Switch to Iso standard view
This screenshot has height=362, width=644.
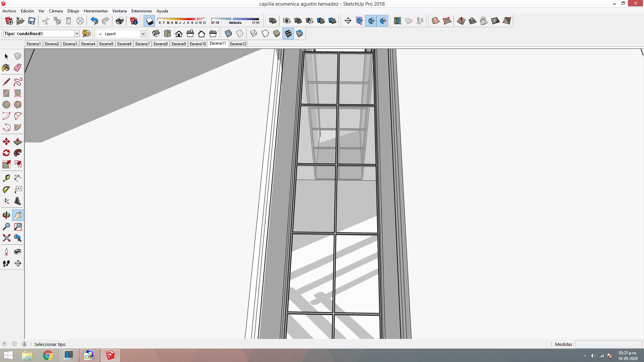coord(156,34)
